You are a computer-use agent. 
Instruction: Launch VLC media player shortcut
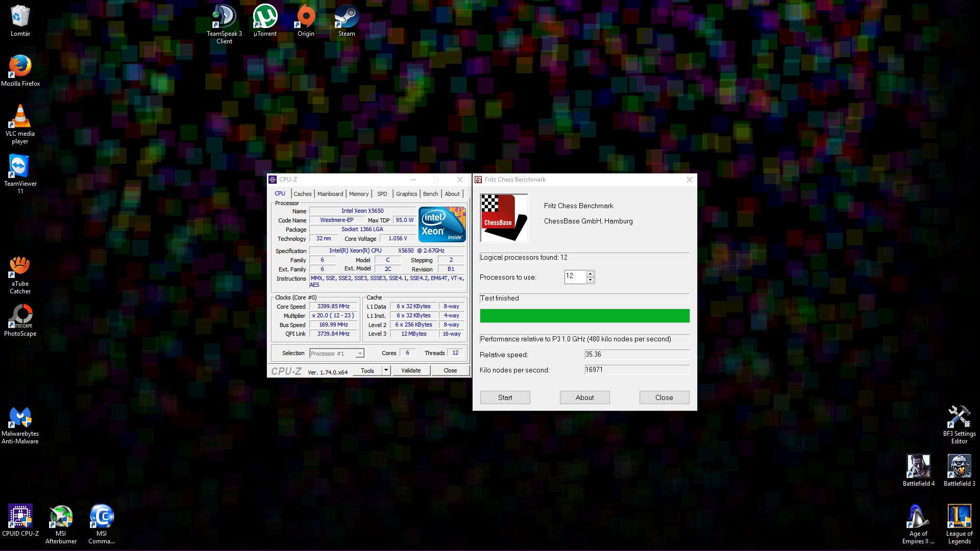click(20, 124)
